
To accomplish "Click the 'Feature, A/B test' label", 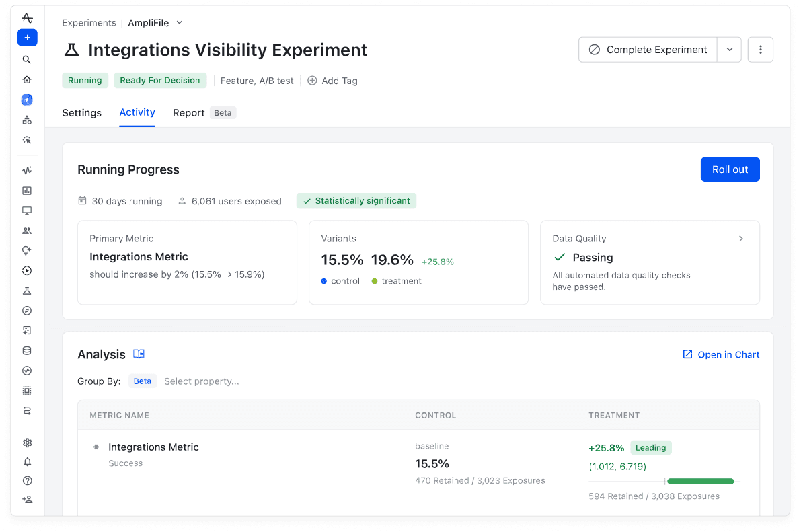I will (x=257, y=81).
